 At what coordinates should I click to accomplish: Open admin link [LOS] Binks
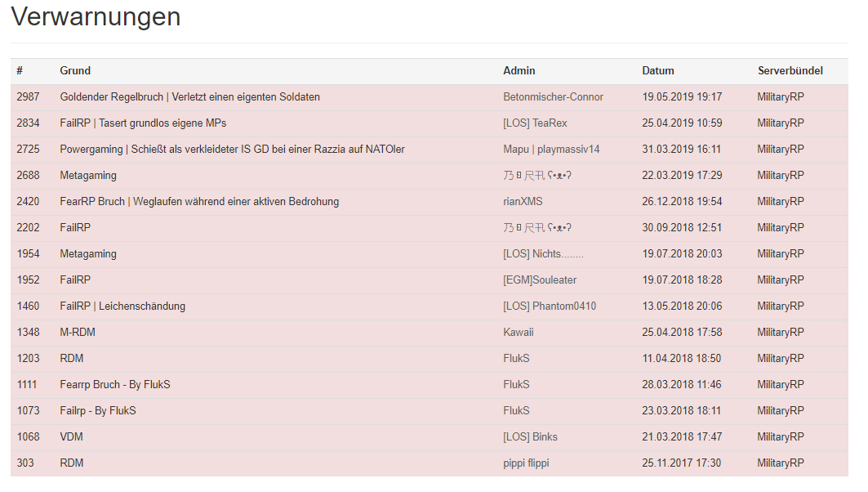click(530, 436)
